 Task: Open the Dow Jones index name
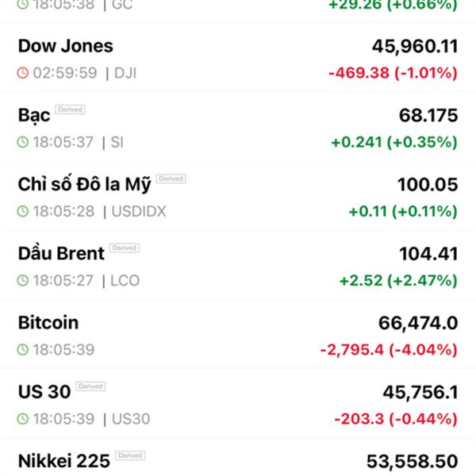tap(65, 46)
